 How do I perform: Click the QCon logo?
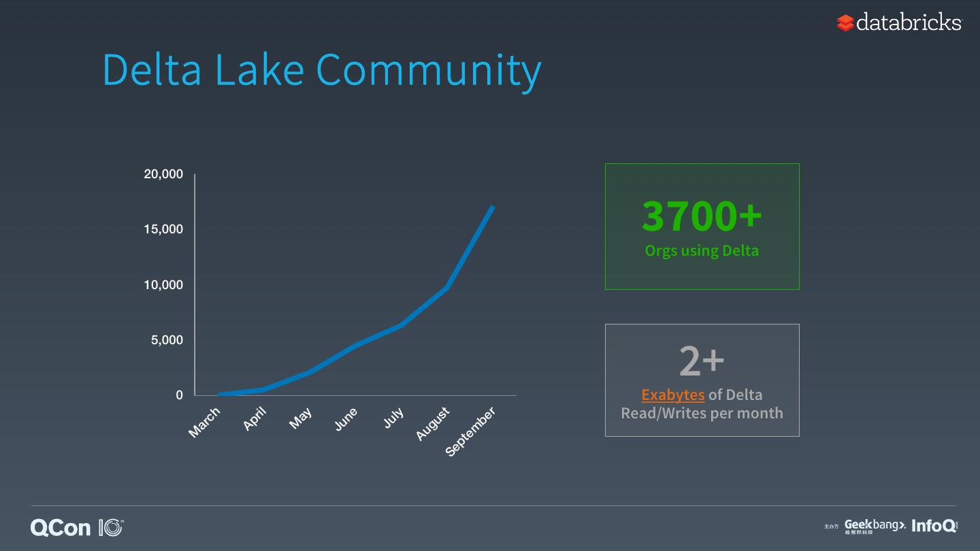[61, 527]
